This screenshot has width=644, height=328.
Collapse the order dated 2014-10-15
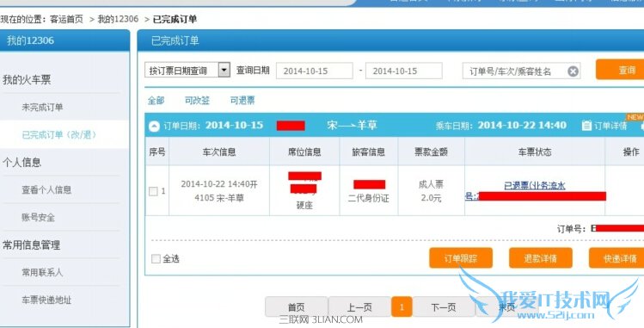[154, 127]
